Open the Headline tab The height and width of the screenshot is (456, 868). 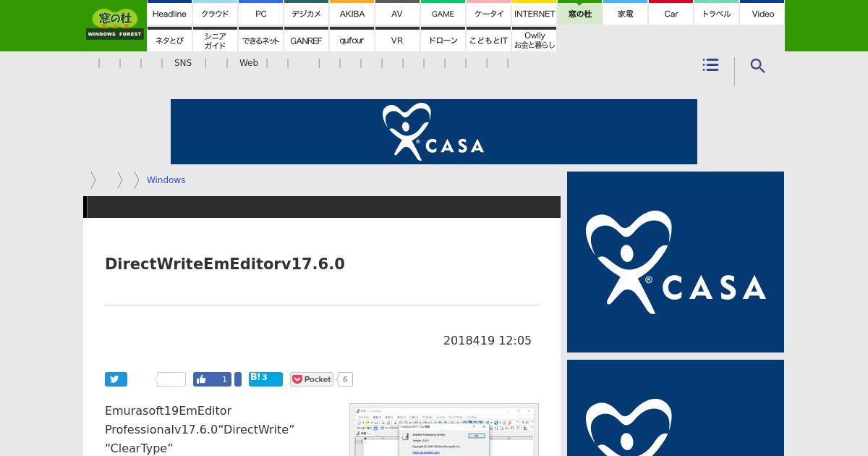point(169,13)
